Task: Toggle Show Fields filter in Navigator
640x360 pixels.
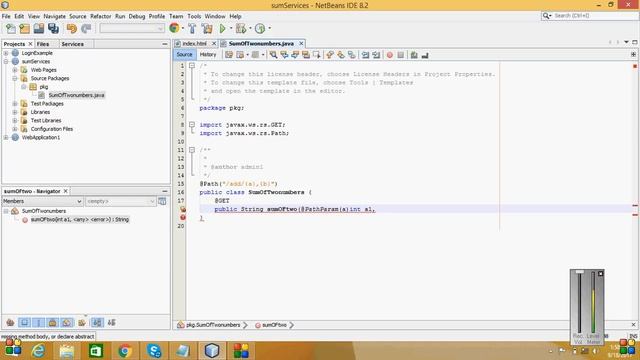Action: click(x=24, y=322)
